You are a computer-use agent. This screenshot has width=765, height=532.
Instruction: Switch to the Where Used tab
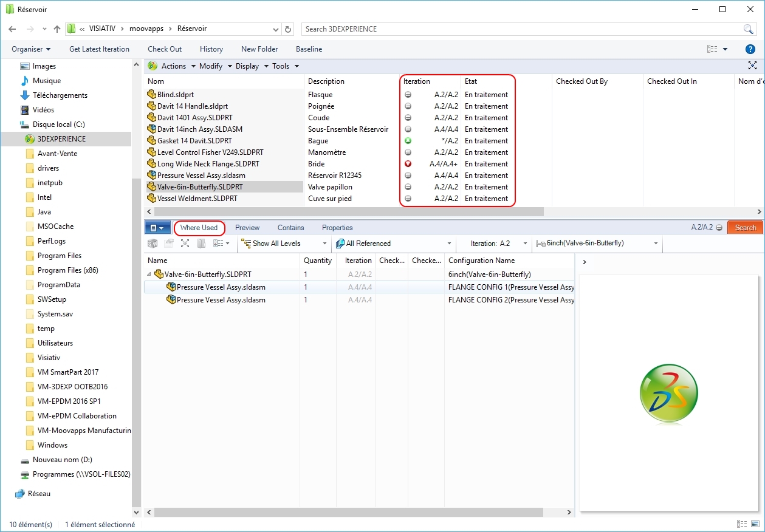(x=199, y=228)
